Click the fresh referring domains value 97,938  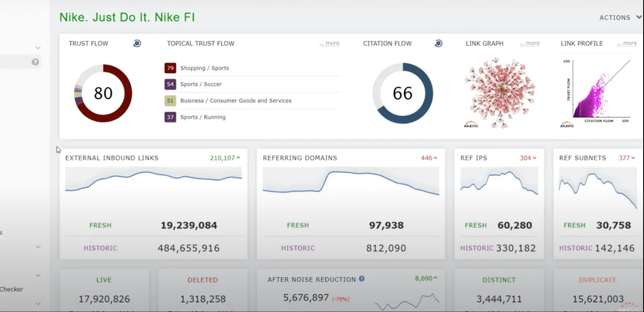click(386, 225)
